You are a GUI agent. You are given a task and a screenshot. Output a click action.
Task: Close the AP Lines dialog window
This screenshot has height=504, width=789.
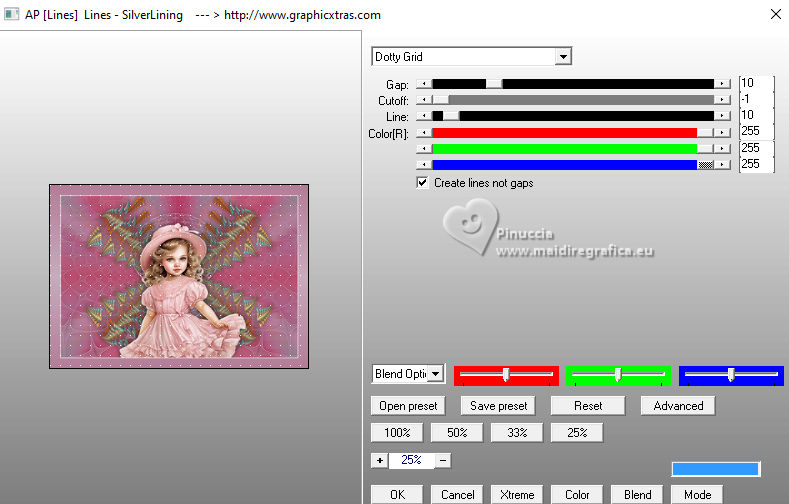pyautogui.click(x=775, y=14)
